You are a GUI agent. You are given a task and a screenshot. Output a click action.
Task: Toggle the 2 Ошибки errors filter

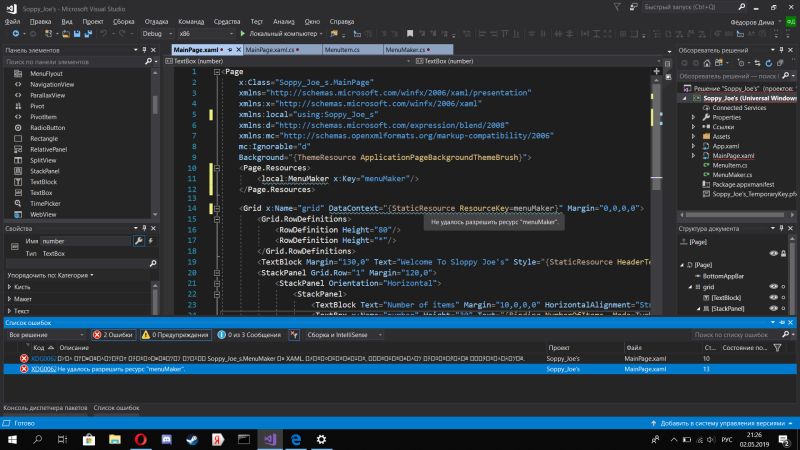coord(113,335)
